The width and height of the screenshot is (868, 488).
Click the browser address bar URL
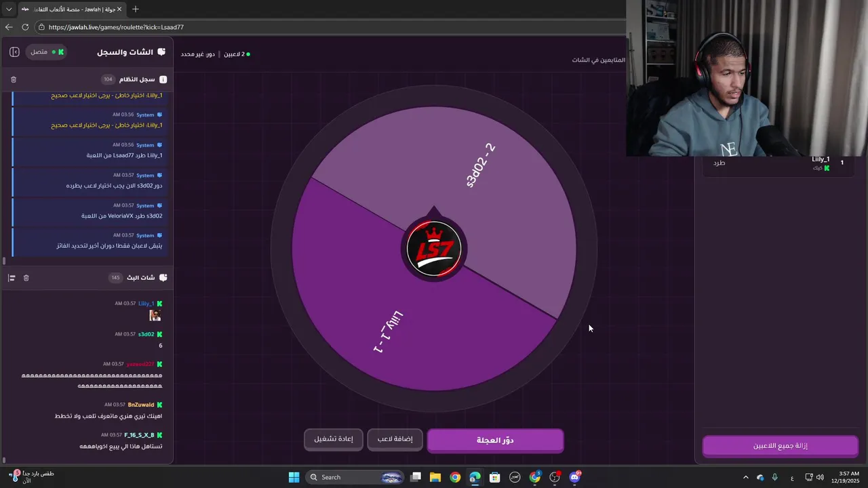pos(116,27)
